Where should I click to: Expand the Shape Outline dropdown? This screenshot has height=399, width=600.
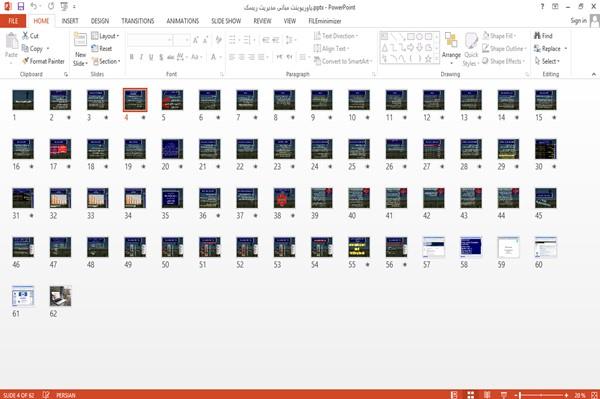point(505,48)
